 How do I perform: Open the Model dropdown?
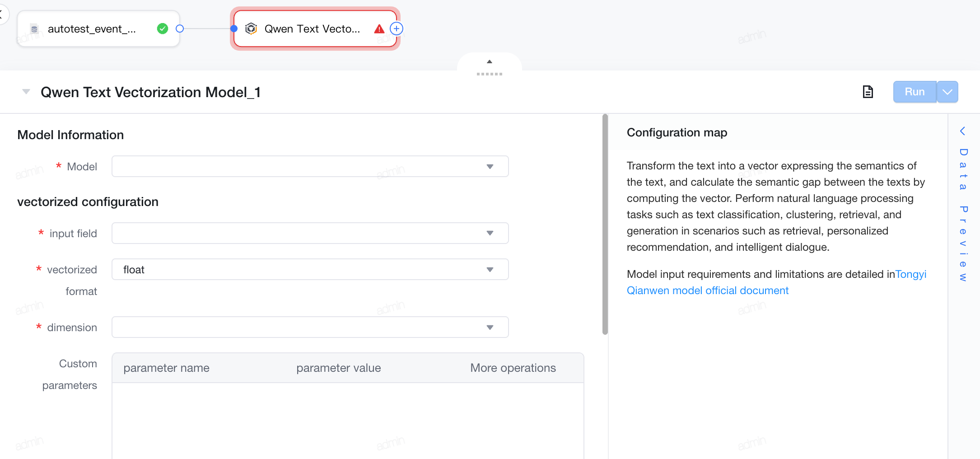point(310,166)
